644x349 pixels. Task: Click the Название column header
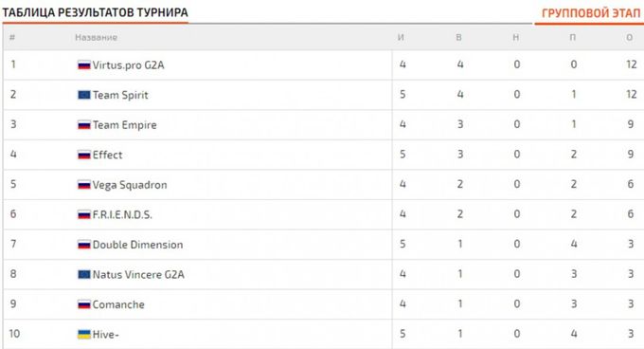click(96, 37)
